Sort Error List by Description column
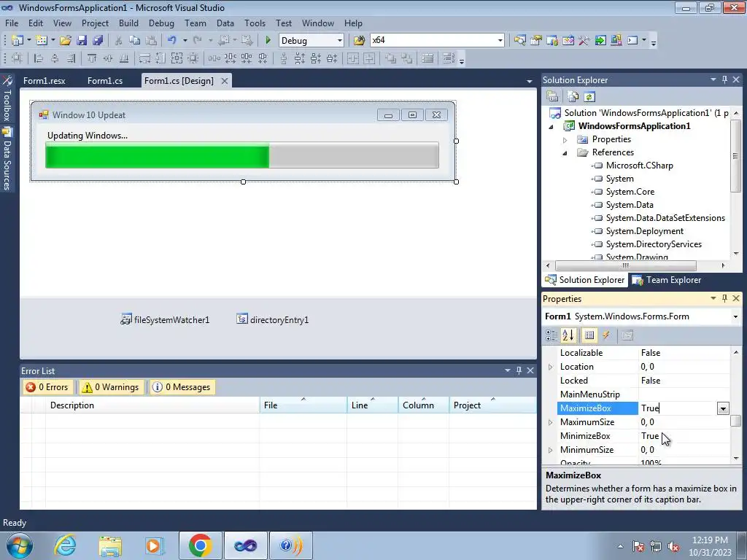The image size is (747, 560). tap(152, 405)
